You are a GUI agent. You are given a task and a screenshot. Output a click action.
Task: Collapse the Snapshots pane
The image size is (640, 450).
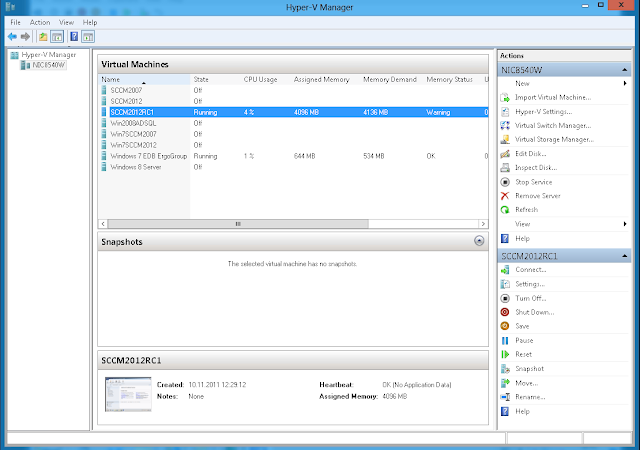point(479,241)
